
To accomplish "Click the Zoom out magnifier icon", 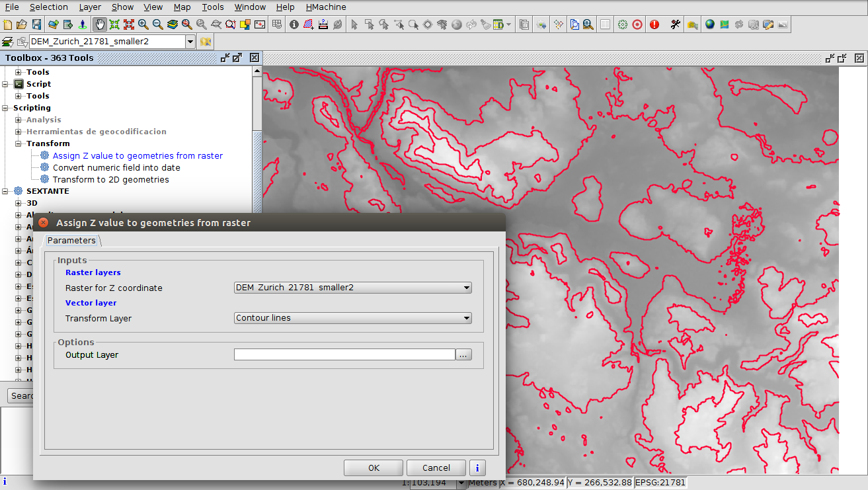I will click(x=158, y=24).
